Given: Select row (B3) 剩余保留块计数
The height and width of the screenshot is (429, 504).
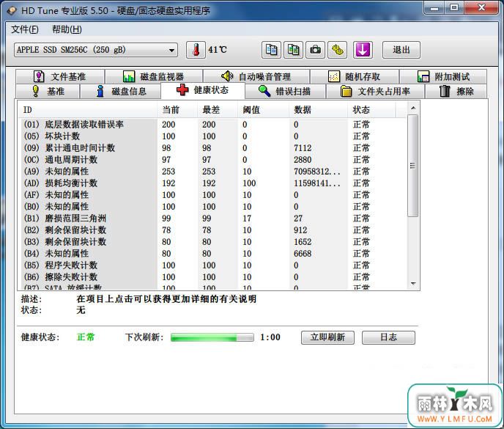Looking at the screenshot, I should pyautogui.click(x=213, y=242).
